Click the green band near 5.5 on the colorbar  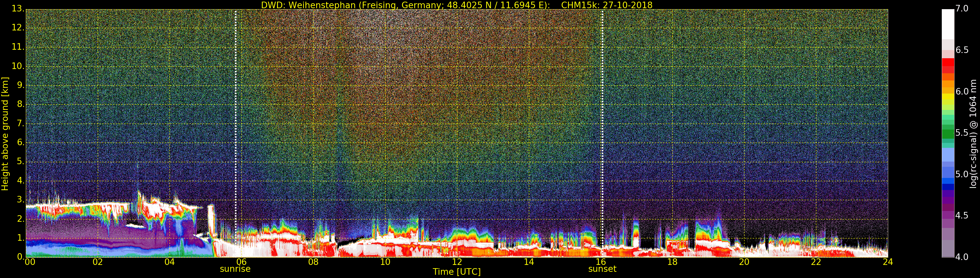tap(948, 133)
